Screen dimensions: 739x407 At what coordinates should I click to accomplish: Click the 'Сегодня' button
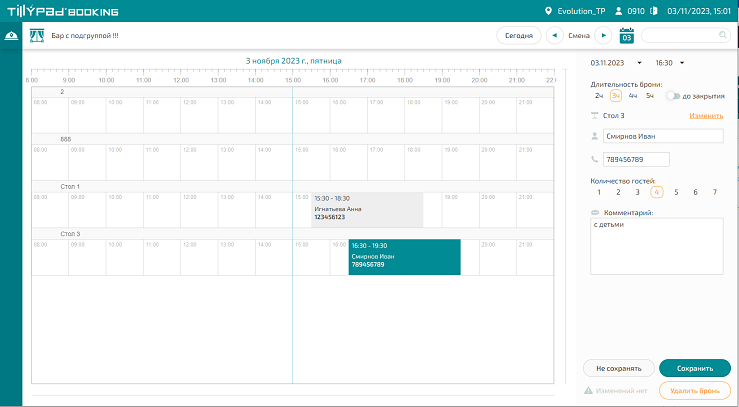(518, 35)
